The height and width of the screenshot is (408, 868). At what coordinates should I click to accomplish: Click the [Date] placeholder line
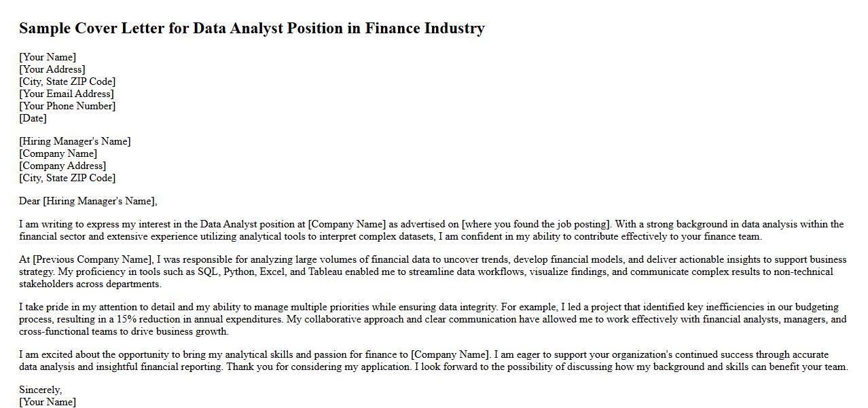[33, 118]
